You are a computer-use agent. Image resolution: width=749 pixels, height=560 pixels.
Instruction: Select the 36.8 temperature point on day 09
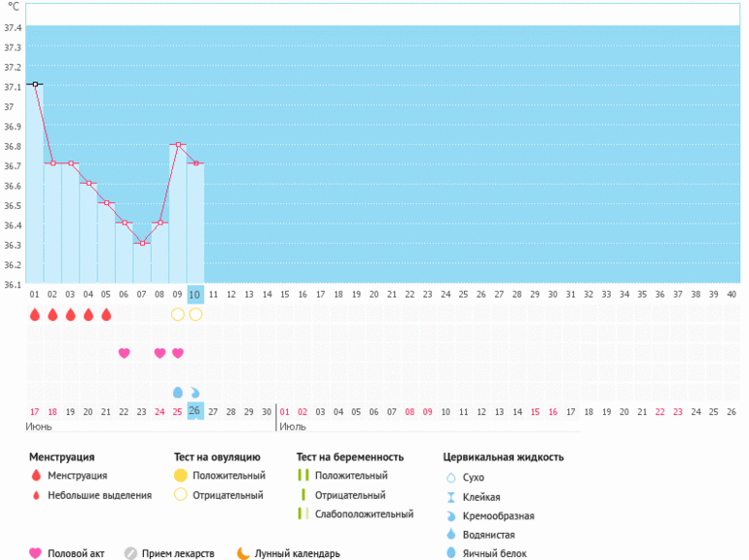[x=178, y=145]
